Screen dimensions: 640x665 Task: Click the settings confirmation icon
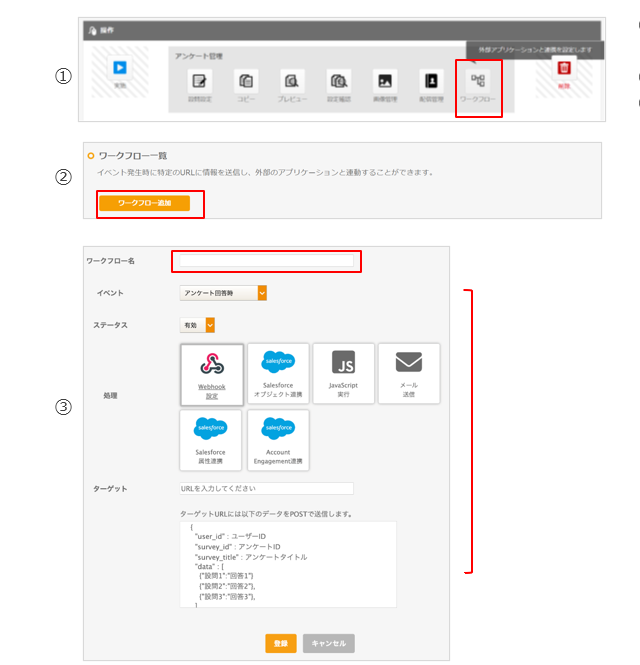[338, 81]
